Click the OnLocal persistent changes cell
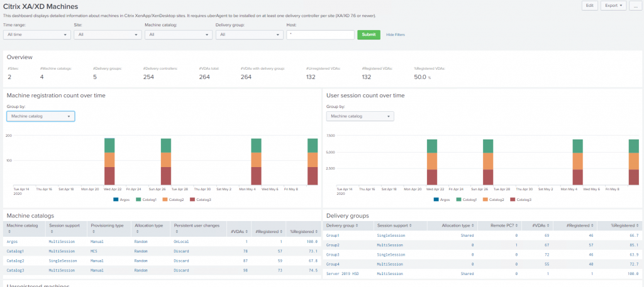644x287 pixels. tap(181, 242)
